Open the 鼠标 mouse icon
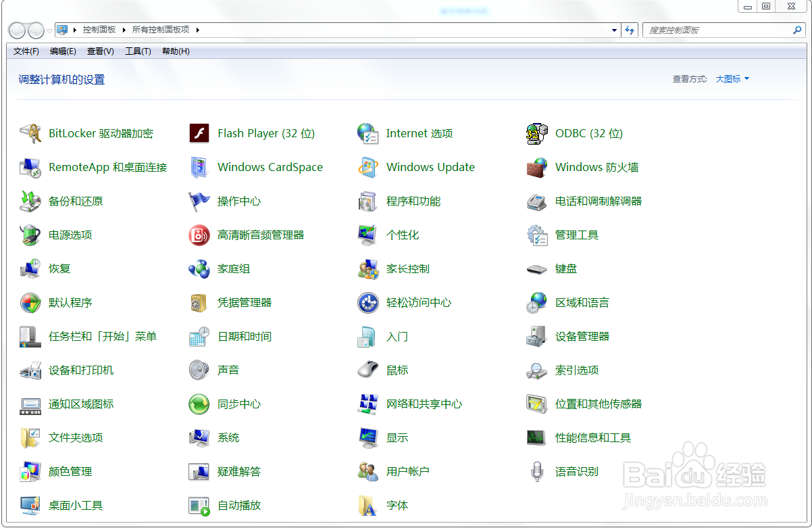Viewport: 812px width, 528px height. [x=368, y=370]
